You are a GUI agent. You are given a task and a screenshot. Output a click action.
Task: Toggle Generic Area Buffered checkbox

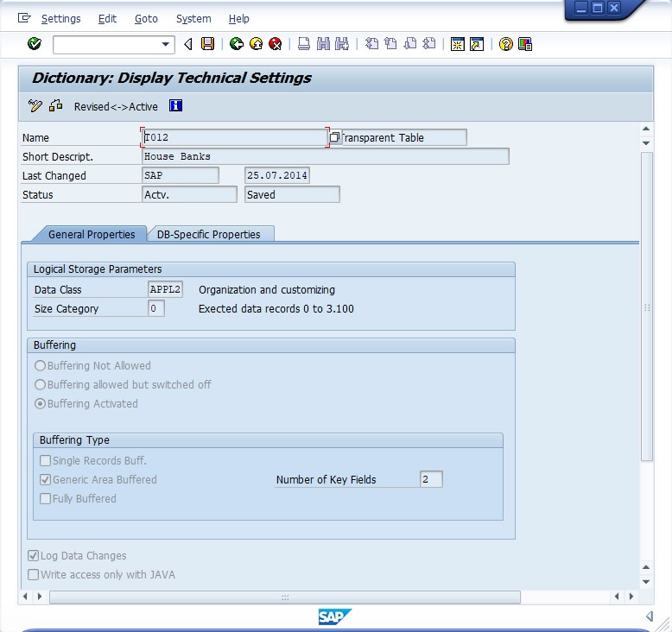[x=45, y=479]
